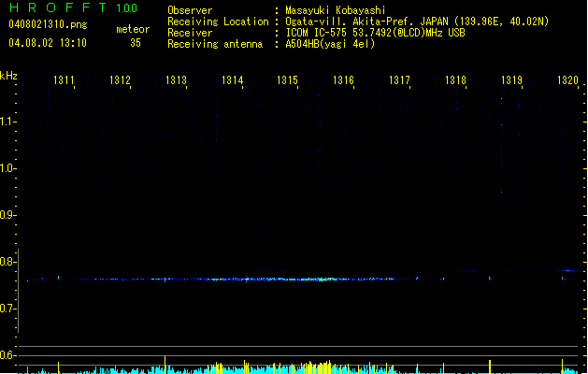Click the 1319 time axis label
The width and height of the screenshot is (588, 374).
tap(511, 80)
